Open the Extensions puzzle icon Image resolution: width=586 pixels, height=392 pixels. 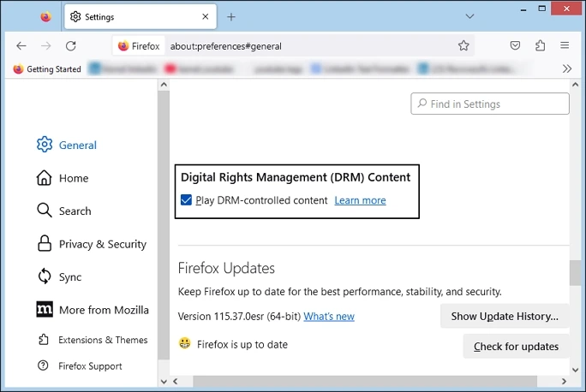pyautogui.click(x=540, y=45)
